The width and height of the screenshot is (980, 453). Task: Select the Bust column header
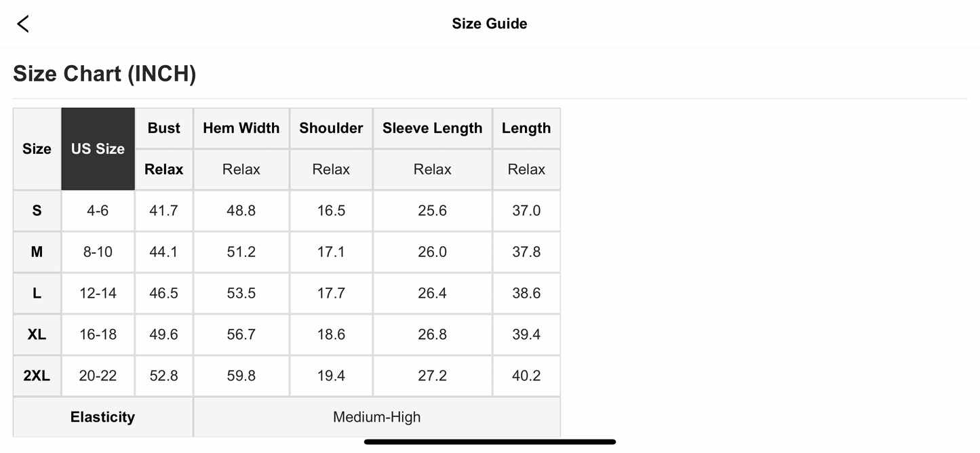click(164, 128)
